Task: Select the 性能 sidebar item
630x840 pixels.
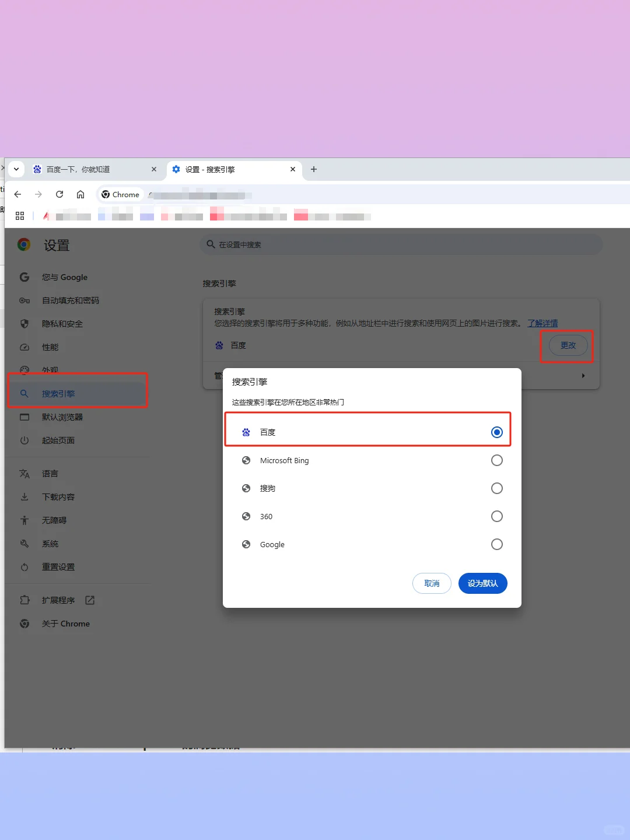Action: coord(50,346)
